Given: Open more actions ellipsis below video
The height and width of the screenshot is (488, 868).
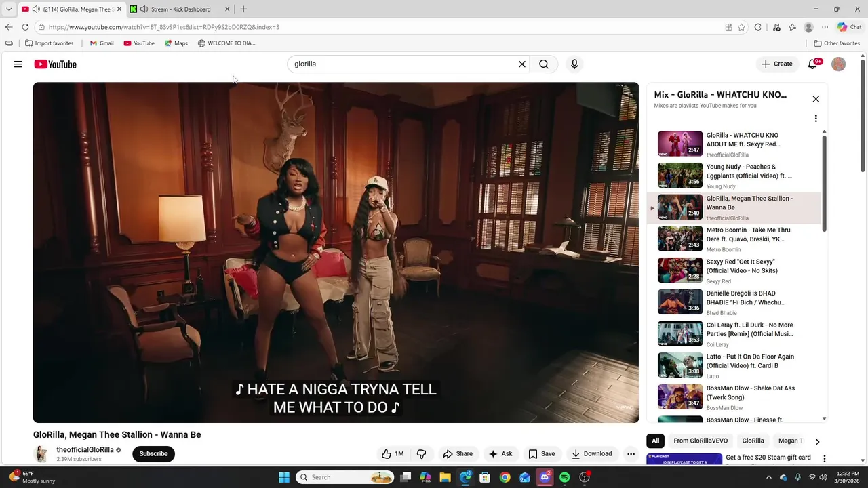Looking at the screenshot, I should click(631, 454).
